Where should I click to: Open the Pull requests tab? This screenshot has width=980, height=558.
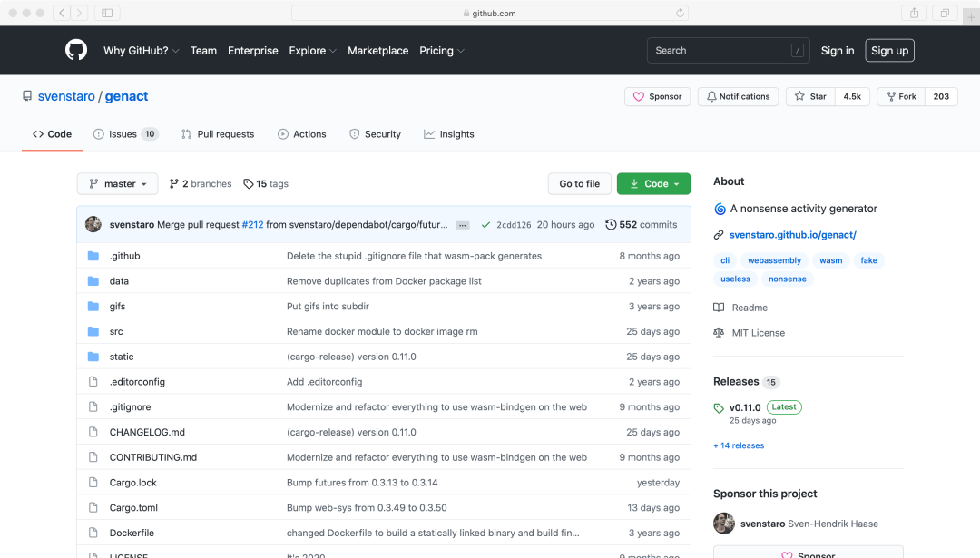click(218, 133)
